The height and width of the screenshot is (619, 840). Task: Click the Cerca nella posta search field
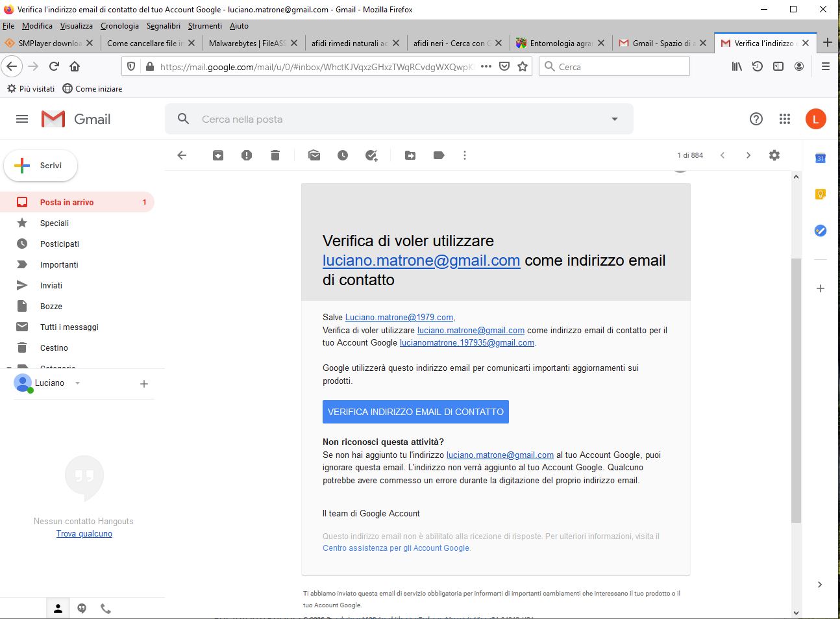399,119
